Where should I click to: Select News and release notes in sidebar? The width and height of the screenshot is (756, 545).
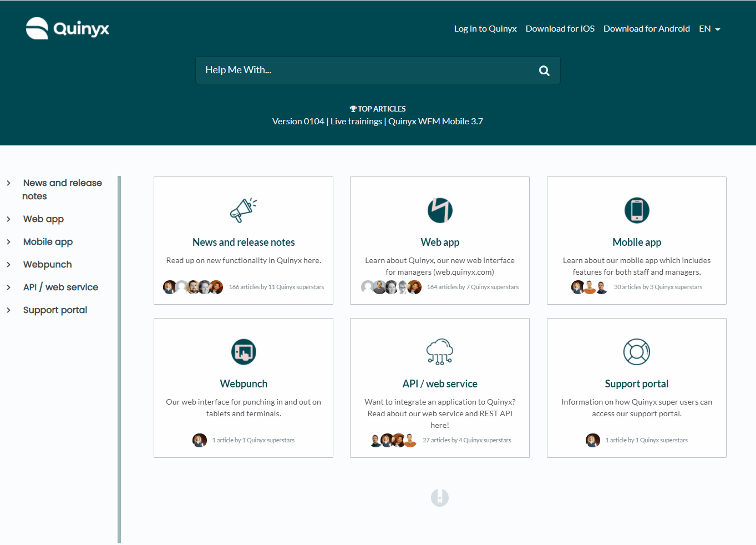(62, 189)
